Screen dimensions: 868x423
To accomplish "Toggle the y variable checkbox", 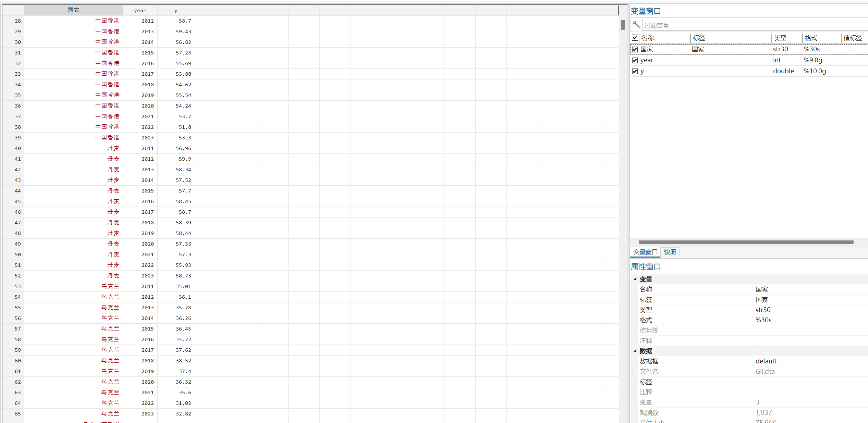I will (x=635, y=71).
